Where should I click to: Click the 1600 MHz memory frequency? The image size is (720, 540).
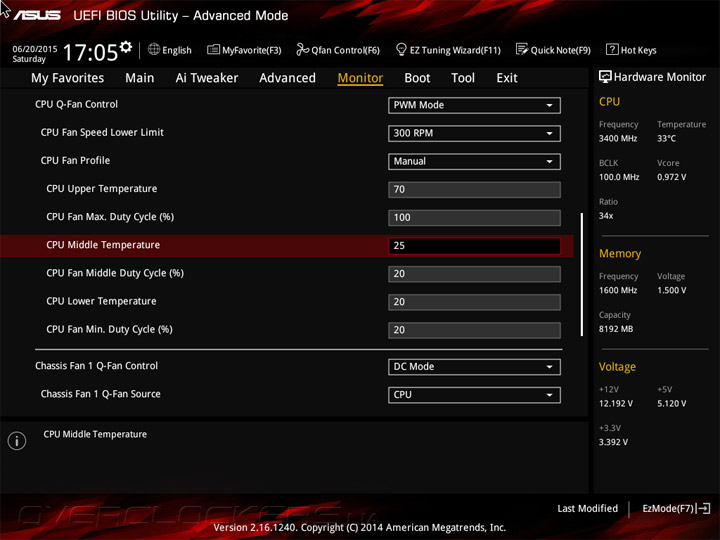(x=618, y=290)
